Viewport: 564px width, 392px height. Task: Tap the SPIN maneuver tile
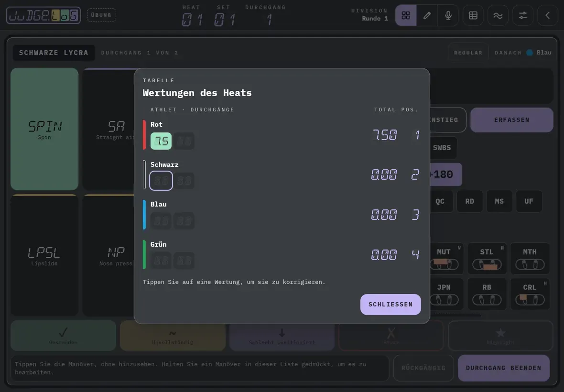(x=44, y=129)
